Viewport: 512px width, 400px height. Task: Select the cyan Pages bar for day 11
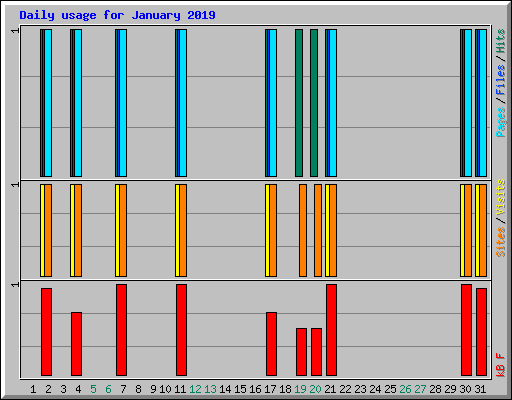(183, 103)
